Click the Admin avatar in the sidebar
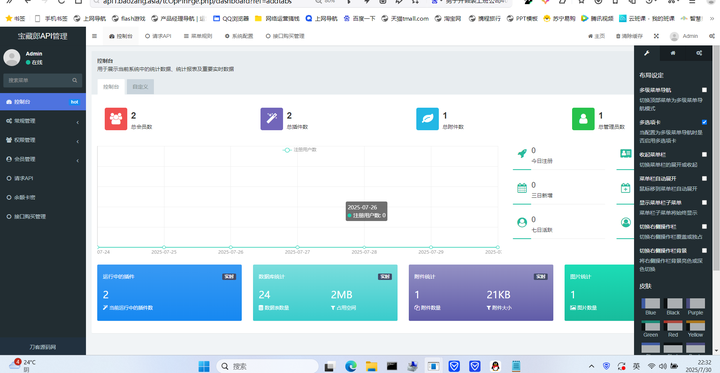Image resolution: width=720 pixels, height=373 pixels. [11, 57]
